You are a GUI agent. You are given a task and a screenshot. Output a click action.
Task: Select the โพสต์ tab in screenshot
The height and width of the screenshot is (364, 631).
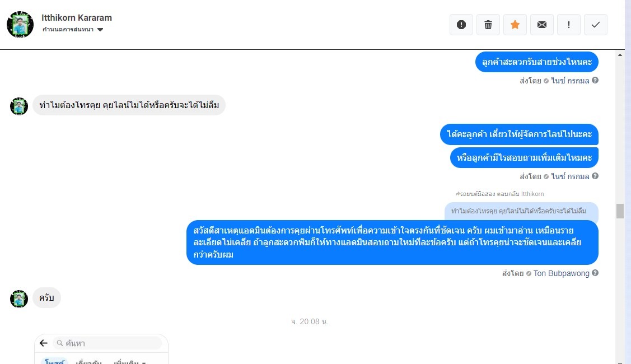tap(54, 361)
